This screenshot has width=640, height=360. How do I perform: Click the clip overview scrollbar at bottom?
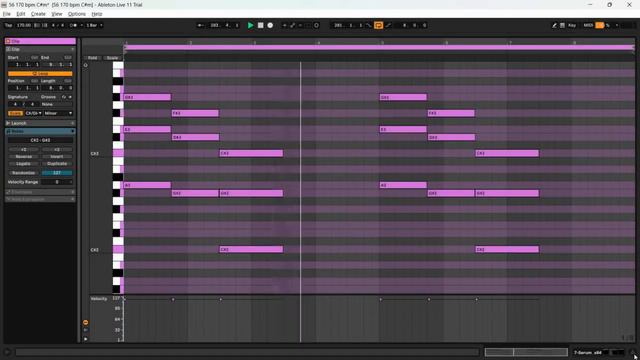pyautogui.click(x=526, y=352)
